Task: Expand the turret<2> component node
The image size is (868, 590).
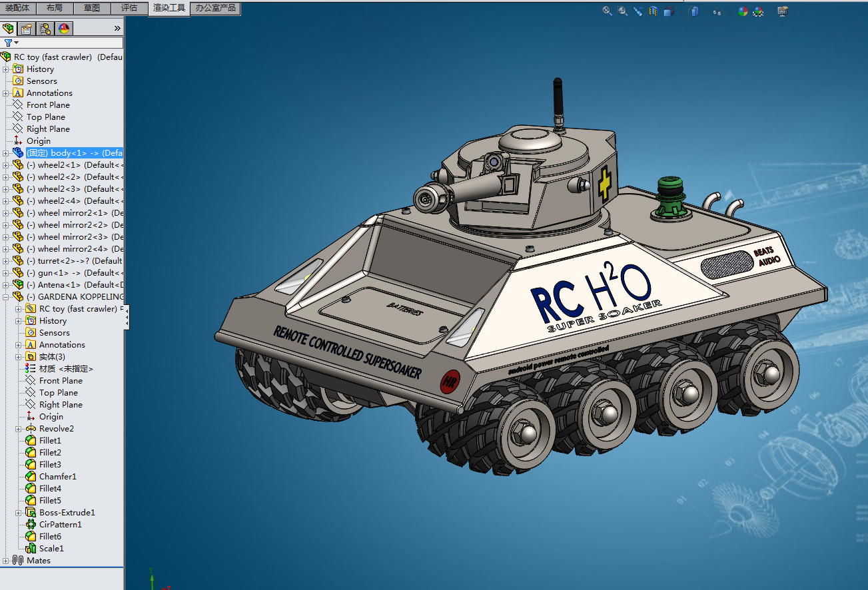Action: pyautogui.click(x=5, y=261)
